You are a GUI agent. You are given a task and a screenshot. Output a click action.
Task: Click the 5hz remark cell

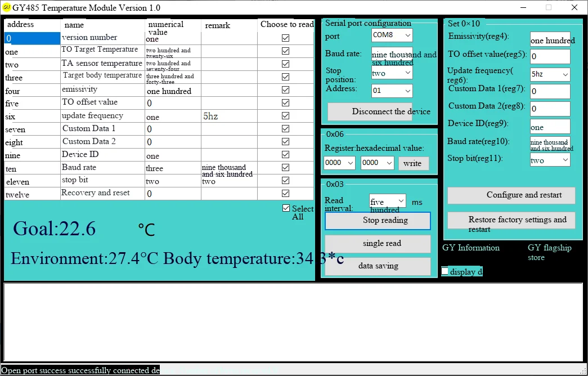[229, 116]
